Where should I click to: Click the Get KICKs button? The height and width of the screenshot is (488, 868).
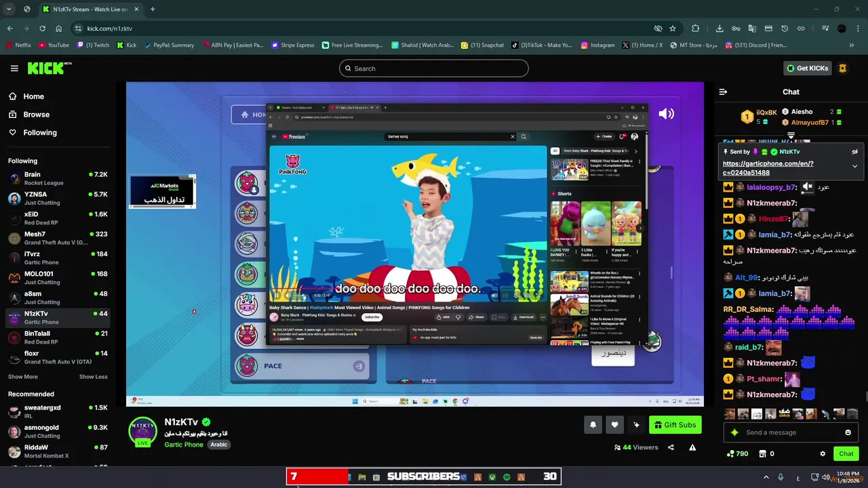[x=808, y=68]
